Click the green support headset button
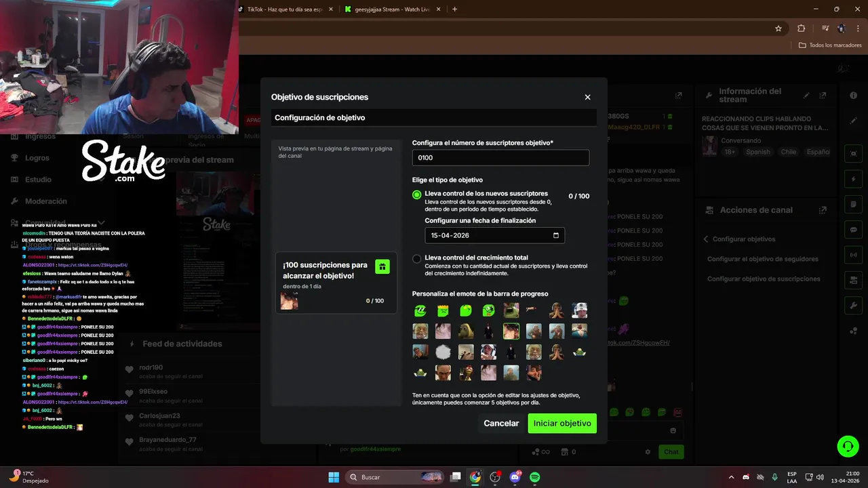 click(848, 446)
